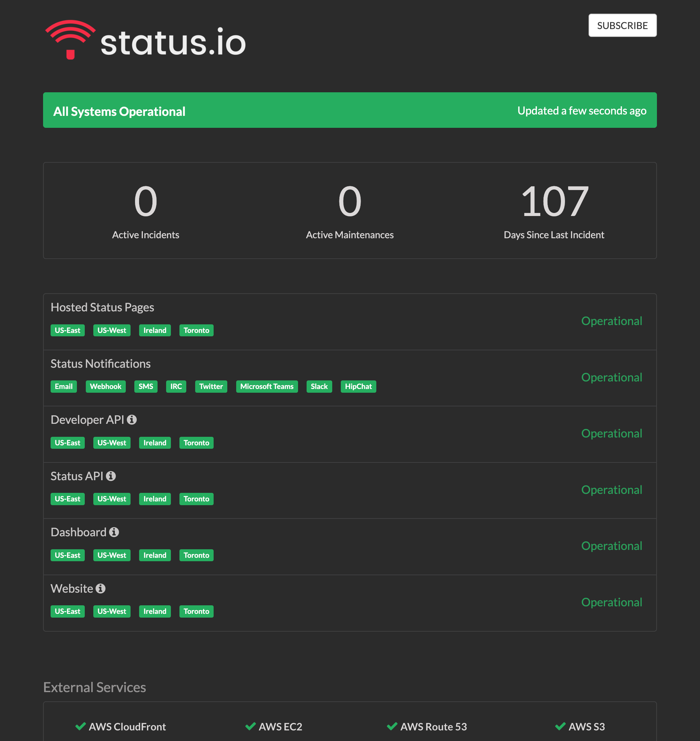Click the AWS EC2 checkmark icon
The image size is (700, 741).
click(x=251, y=726)
